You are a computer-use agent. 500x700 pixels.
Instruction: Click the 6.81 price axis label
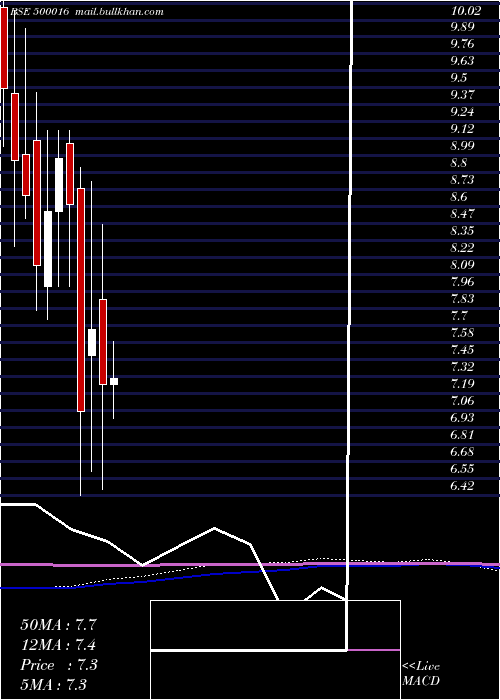[x=462, y=434]
